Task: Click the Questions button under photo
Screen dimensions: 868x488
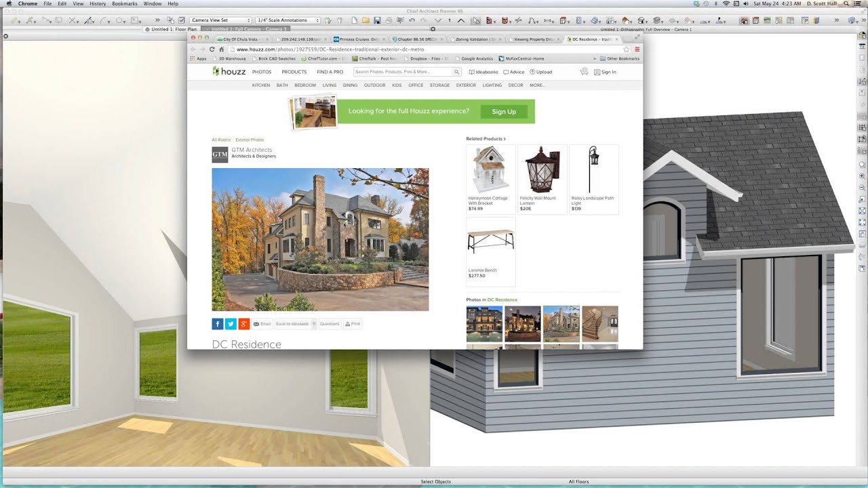Action: (x=330, y=324)
